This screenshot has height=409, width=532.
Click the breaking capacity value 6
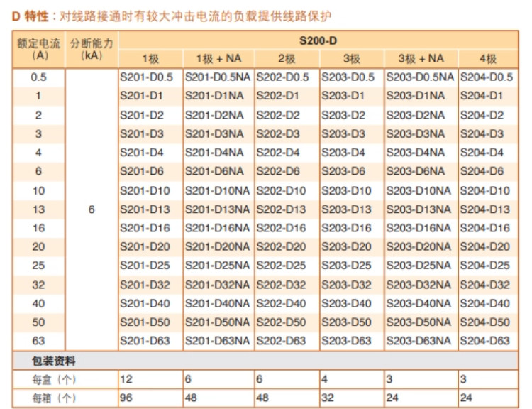[x=92, y=209]
